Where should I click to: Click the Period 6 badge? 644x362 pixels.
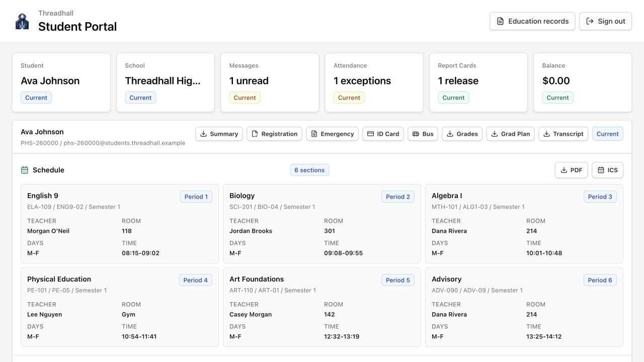coord(600,280)
